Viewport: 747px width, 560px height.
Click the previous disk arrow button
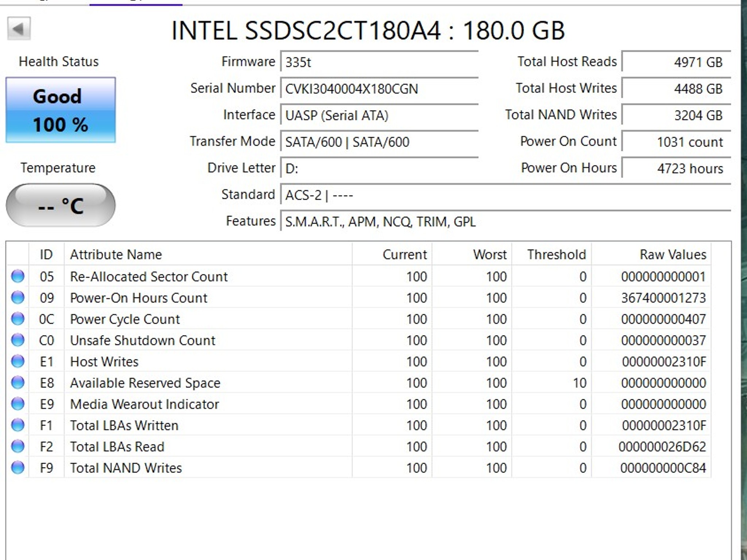pyautogui.click(x=19, y=28)
